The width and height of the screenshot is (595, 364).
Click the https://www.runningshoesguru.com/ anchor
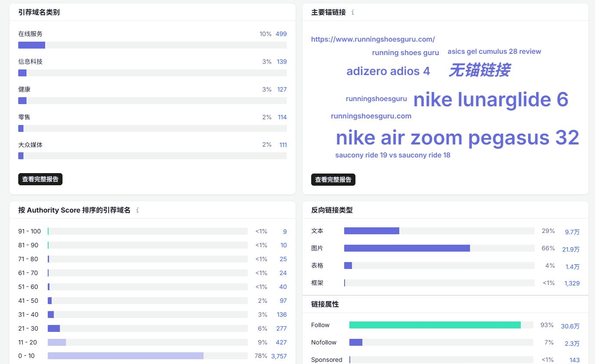point(373,39)
